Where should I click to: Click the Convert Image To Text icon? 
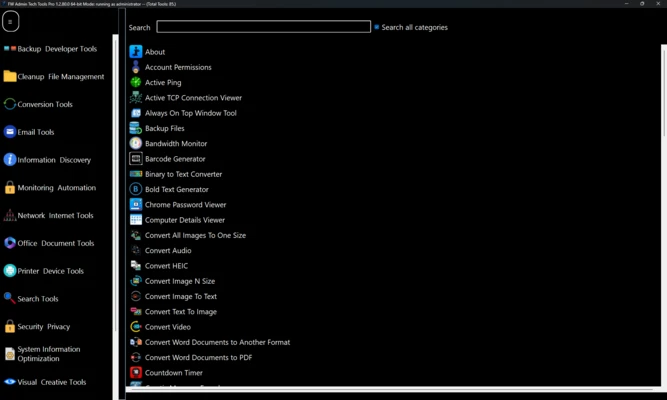click(136, 296)
